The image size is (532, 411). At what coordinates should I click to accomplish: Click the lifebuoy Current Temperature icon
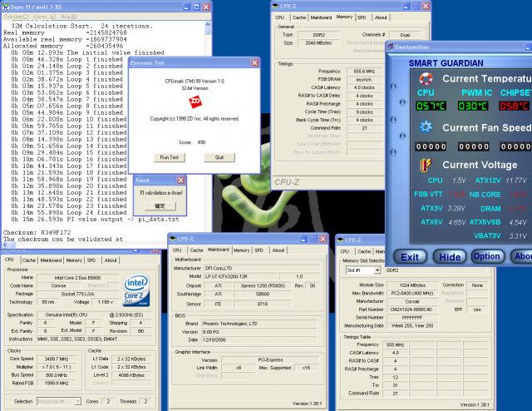[426, 78]
